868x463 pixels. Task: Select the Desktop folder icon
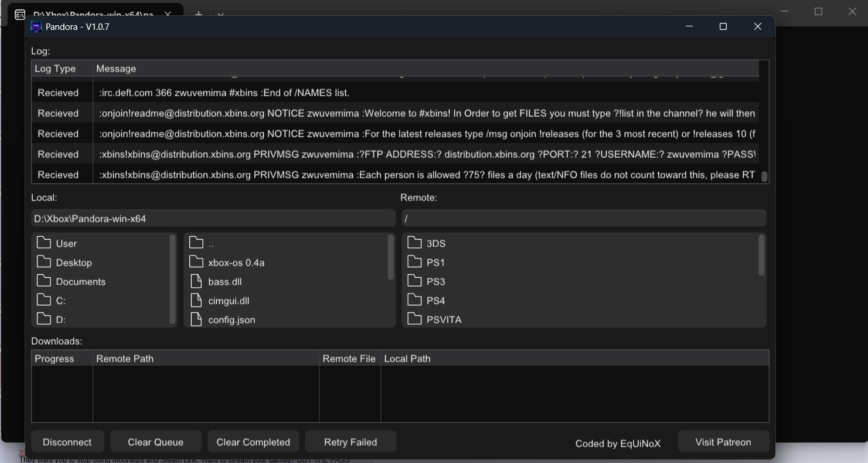[44, 262]
